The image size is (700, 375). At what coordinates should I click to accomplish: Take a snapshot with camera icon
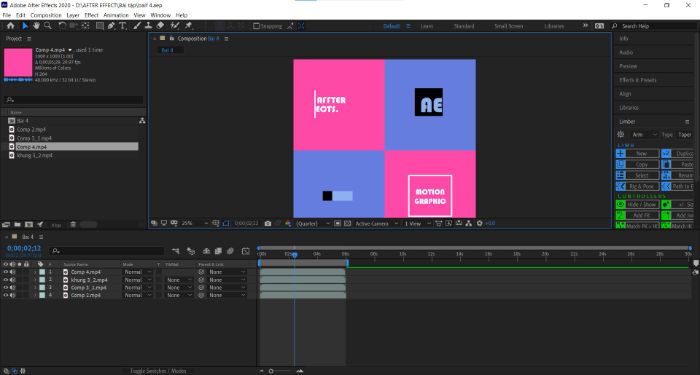(267, 223)
